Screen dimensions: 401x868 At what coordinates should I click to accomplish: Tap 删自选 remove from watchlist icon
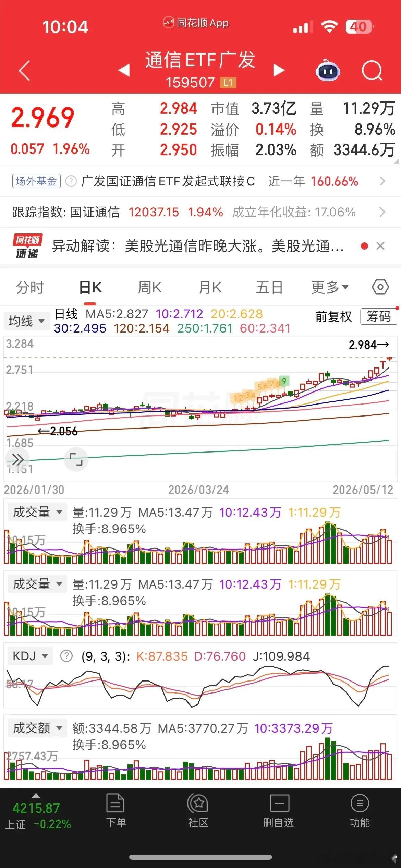point(279,810)
